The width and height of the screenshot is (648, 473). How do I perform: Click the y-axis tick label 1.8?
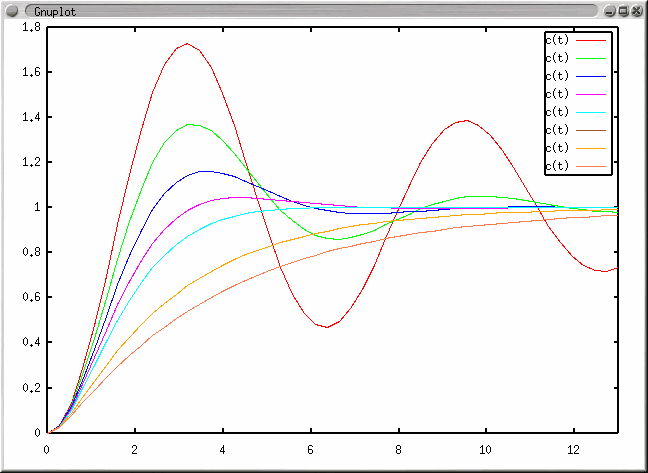[x=31, y=27]
